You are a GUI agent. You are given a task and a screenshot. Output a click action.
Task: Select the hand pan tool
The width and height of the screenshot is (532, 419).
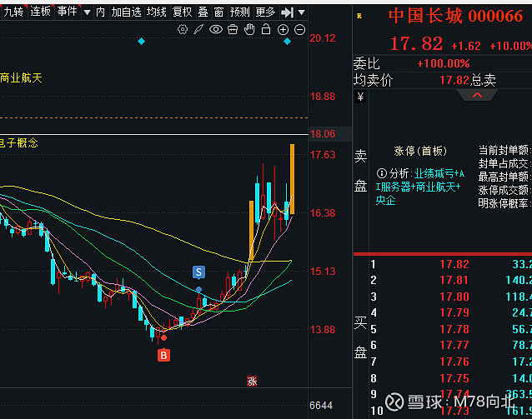coord(249,30)
